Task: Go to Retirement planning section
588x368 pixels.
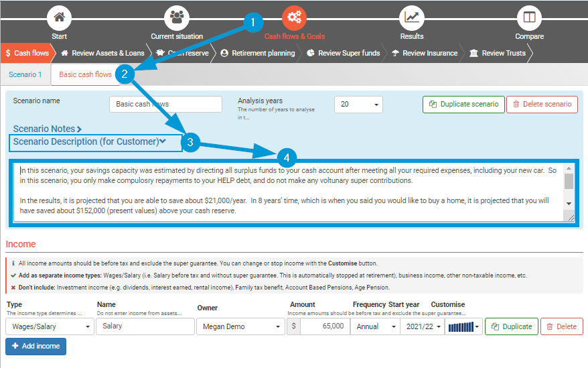Action: (x=257, y=53)
